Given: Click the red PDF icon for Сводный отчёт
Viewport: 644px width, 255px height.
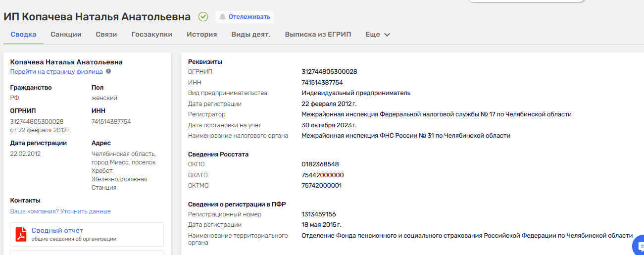Looking at the screenshot, I should pyautogui.click(x=21, y=234).
